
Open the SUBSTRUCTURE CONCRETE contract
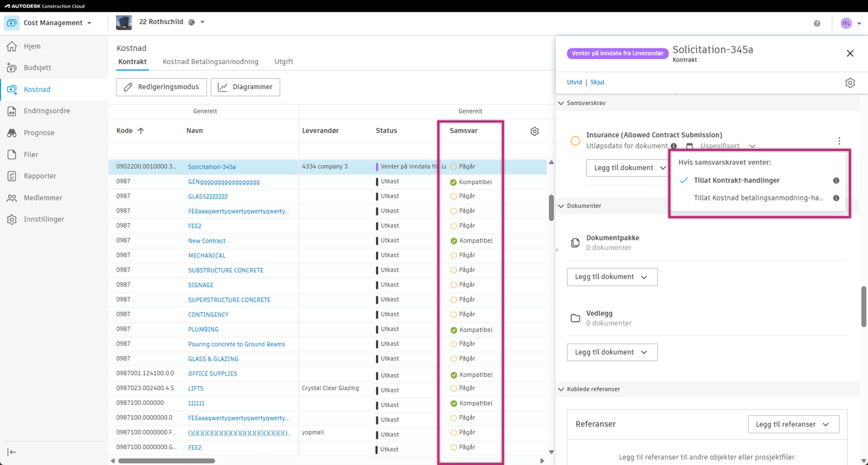[x=226, y=271]
